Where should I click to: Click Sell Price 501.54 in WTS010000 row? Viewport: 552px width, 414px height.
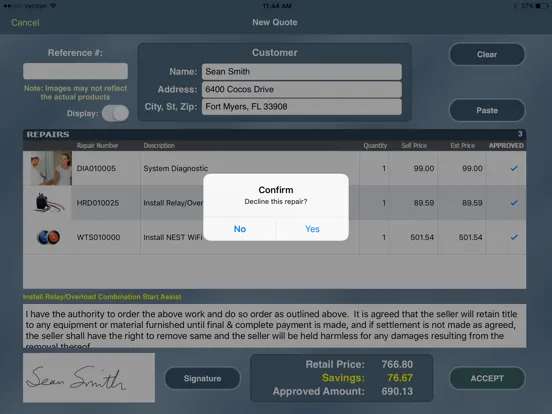422,237
